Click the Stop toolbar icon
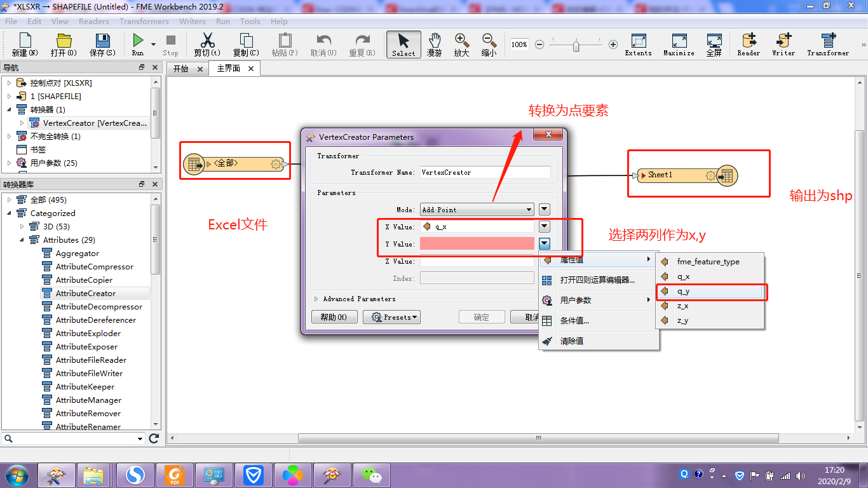868x488 pixels. 170,41
